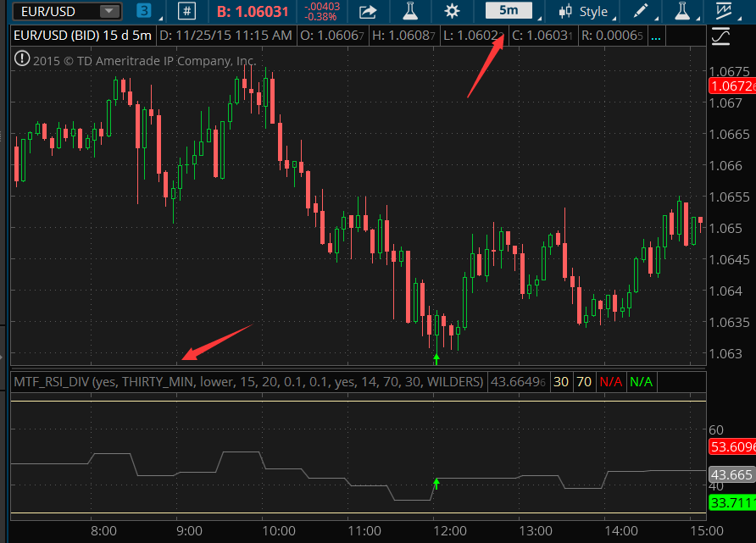Click the 10:00 time axis label
The height and width of the screenshot is (543, 756).
[x=279, y=531]
